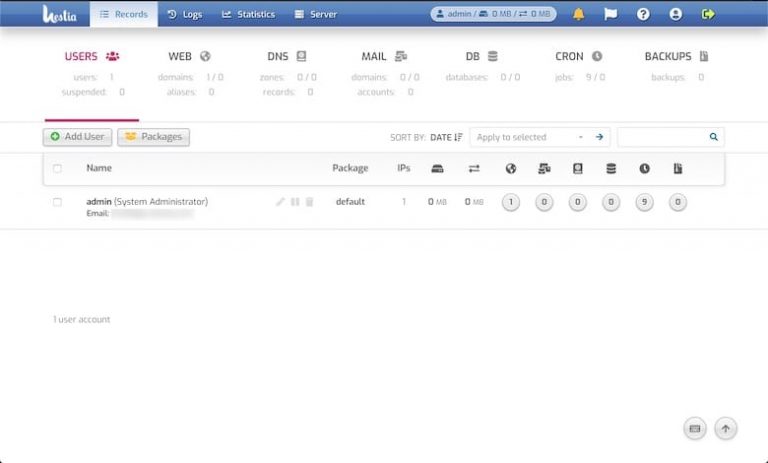Screen dimensions: 768x463
Task: Open the Logs tab
Action: click(x=185, y=14)
